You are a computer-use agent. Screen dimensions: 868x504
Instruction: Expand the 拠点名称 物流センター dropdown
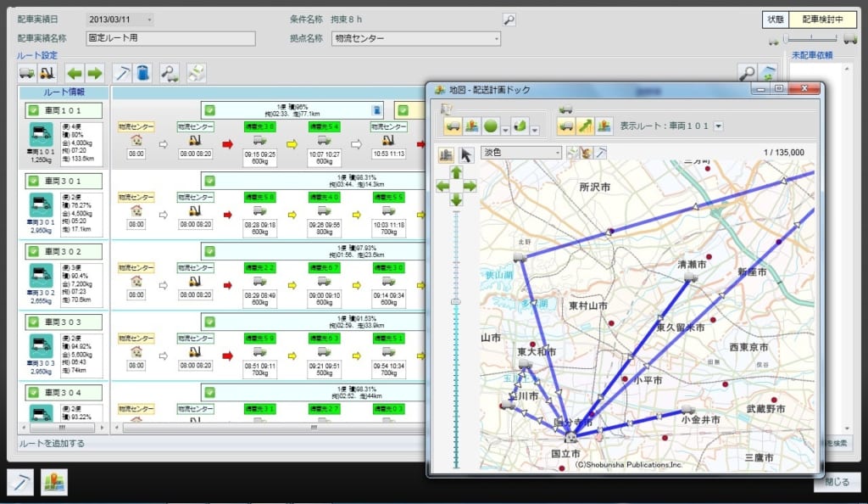point(495,38)
